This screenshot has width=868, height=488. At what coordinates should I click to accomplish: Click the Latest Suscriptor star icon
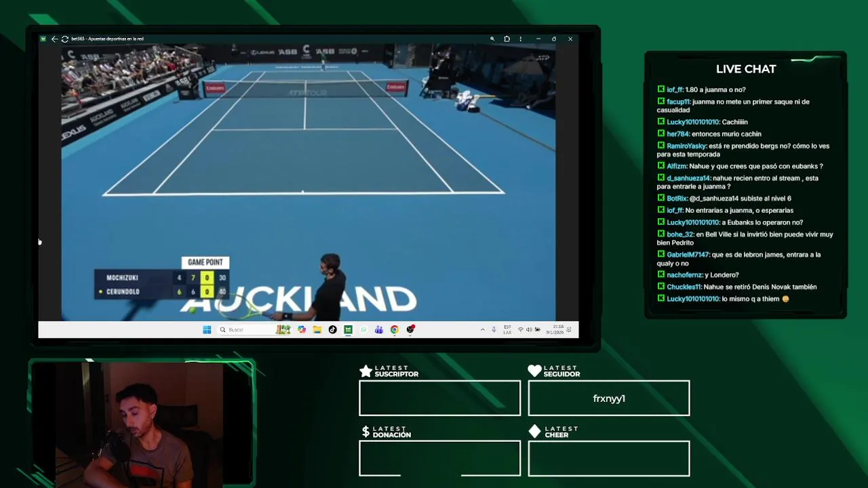point(366,371)
